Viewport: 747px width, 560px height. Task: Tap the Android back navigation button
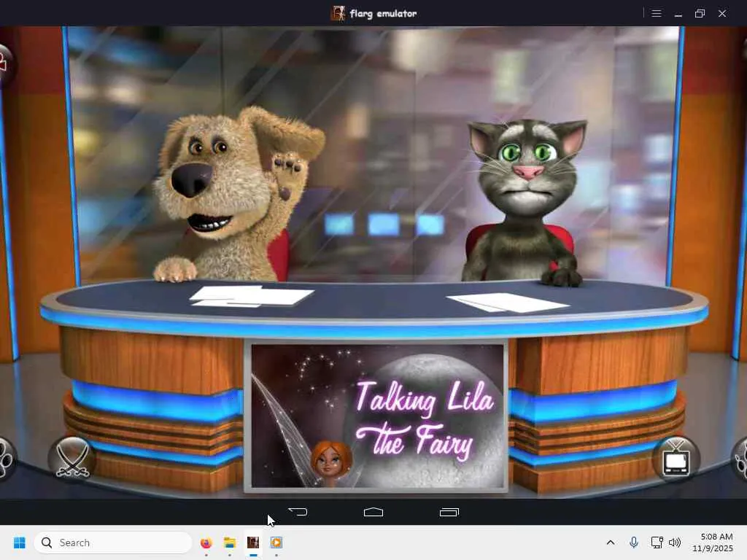point(298,512)
